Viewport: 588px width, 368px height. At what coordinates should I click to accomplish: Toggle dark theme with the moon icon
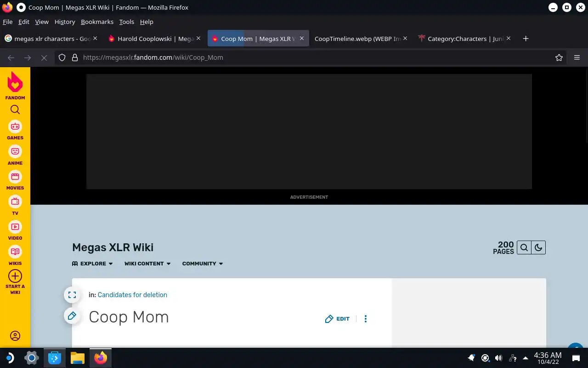click(x=538, y=247)
